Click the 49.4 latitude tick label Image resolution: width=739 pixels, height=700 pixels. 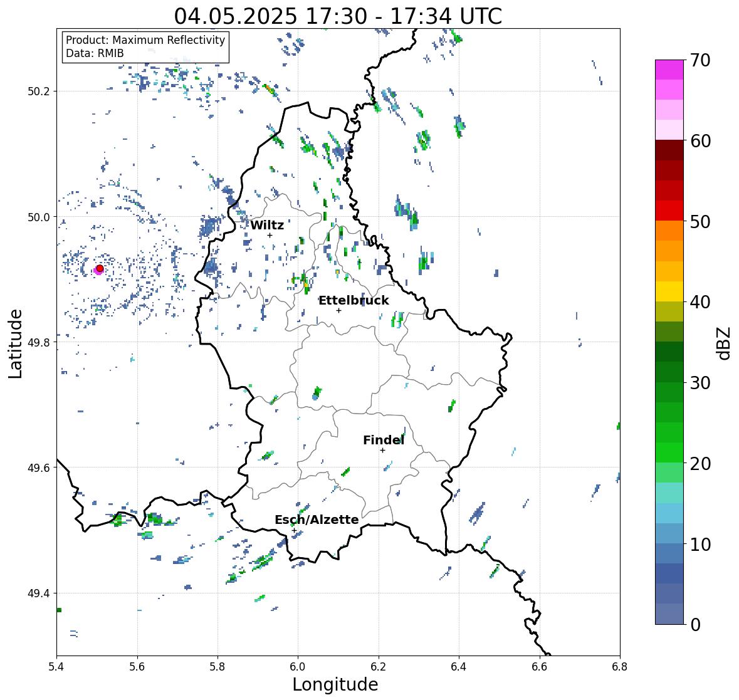[x=39, y=593]
